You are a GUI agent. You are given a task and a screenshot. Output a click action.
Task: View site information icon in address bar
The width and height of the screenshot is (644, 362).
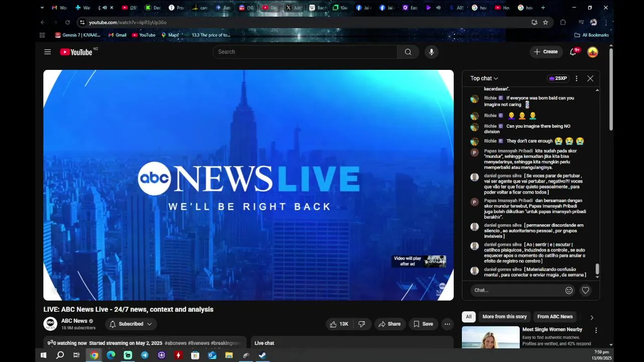[82, 22]
